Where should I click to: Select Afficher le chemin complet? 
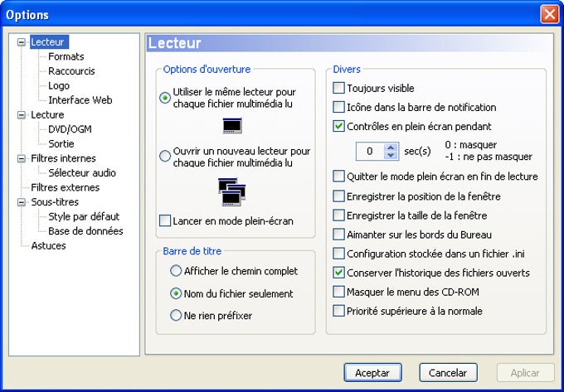tap(176, 271)
